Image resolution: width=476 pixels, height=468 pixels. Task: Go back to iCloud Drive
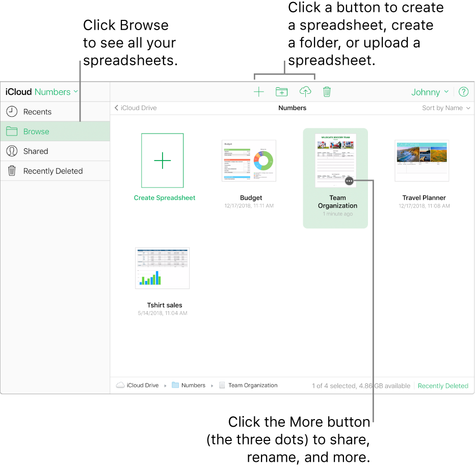click(136, 108)
